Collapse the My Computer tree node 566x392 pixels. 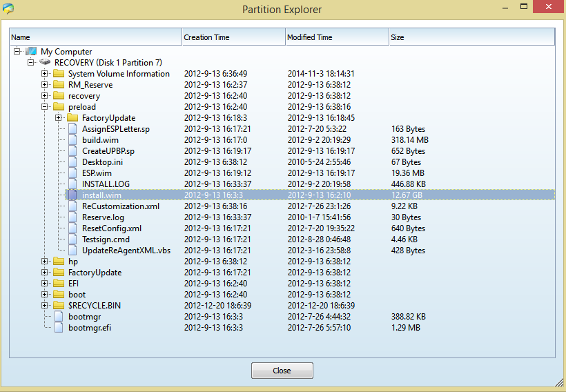(x=17, y=51)
